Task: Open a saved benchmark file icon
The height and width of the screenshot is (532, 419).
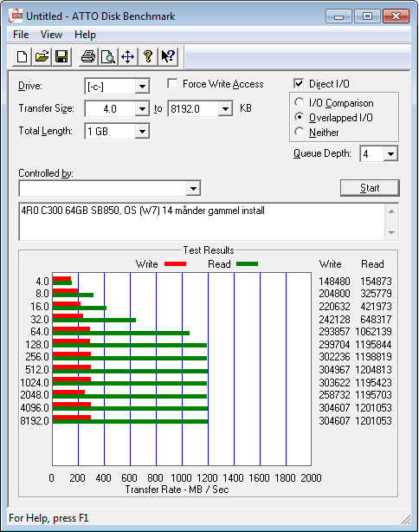Action: click(42, 56)
